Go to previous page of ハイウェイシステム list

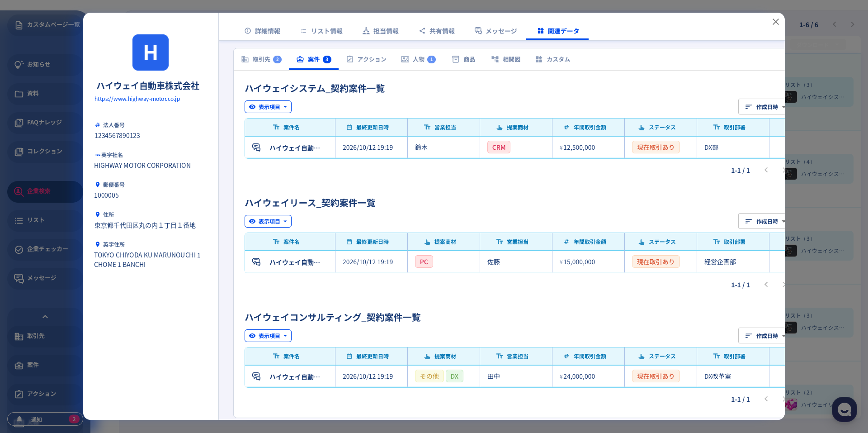766,170
